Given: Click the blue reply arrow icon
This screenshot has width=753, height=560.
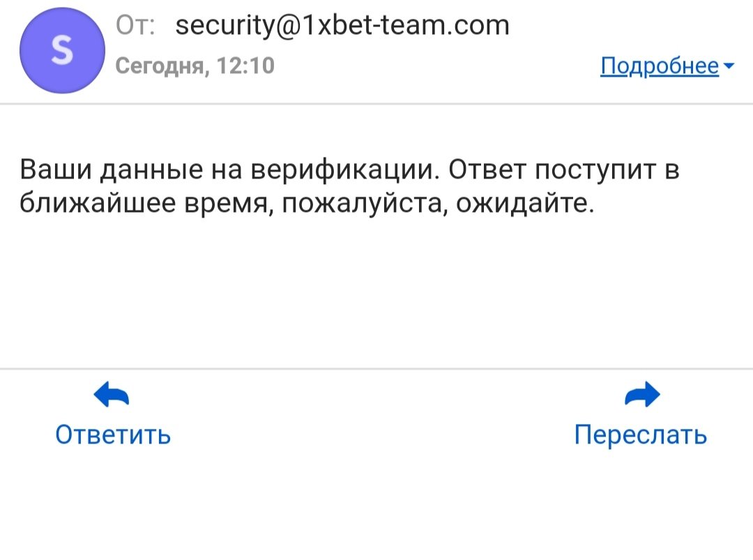Looking at the screenshot, I should pos(112,395).
